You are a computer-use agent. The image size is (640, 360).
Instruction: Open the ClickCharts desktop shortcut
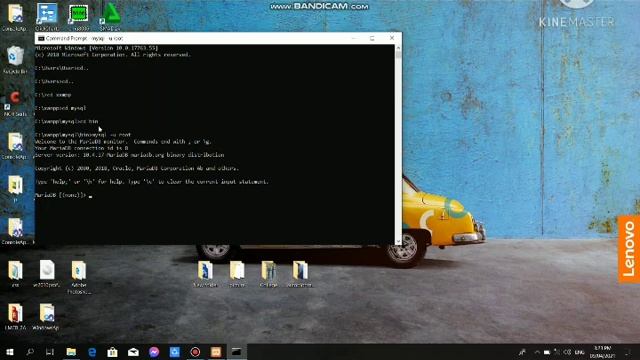[47, 16]
